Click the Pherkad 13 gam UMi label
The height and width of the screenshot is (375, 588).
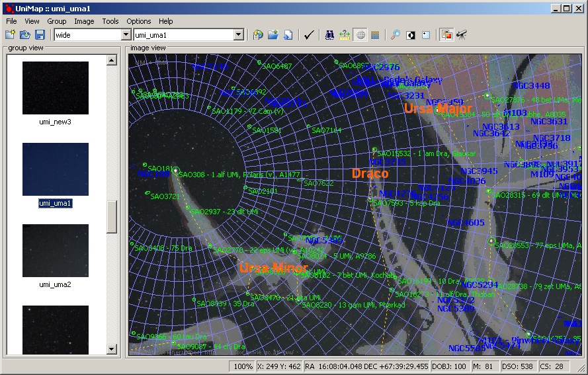(x=353, y=305)
